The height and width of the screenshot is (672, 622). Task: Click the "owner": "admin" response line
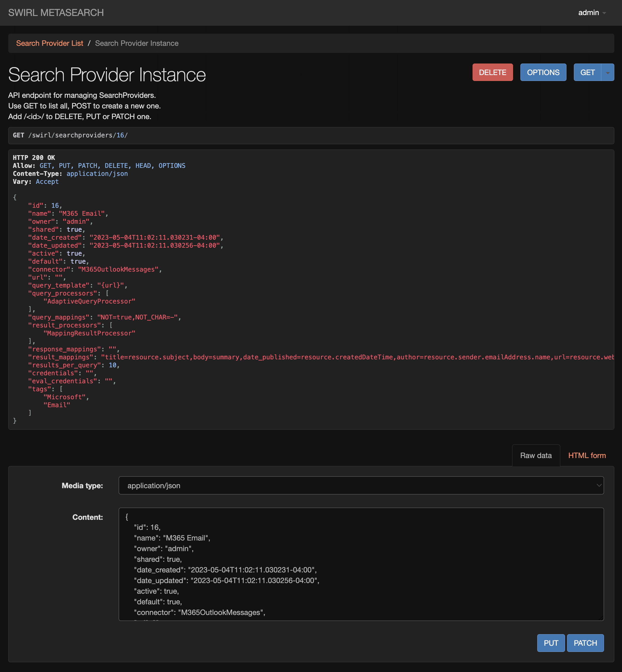click(x=60, y=222)
